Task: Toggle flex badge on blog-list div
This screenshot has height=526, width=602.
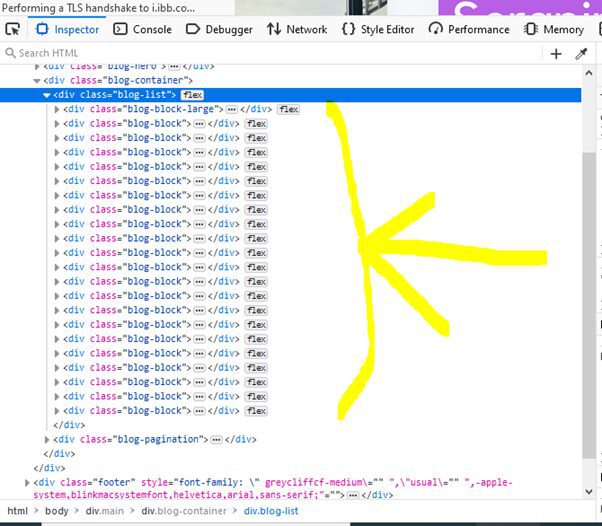Action: click(x=192, y=95)
